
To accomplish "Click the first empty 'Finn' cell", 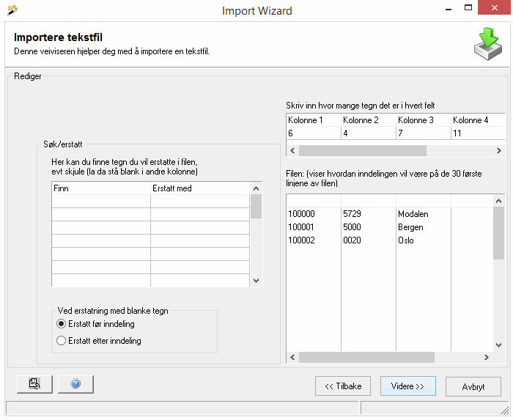I will point(100,202).
